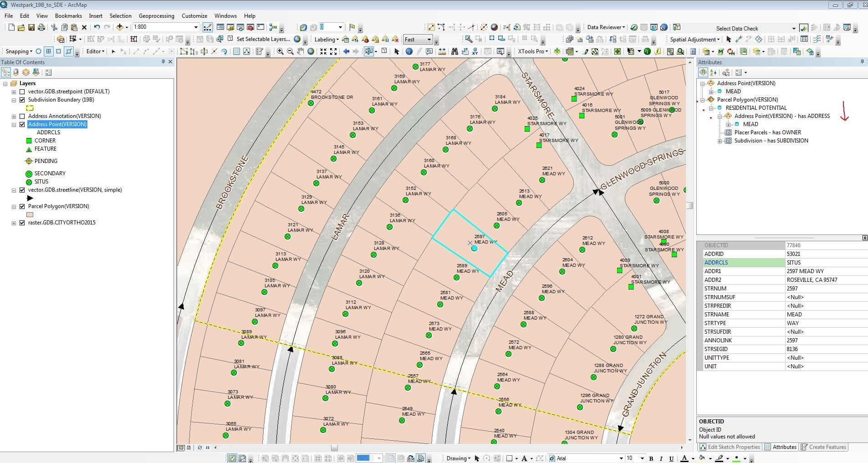Open the XTools Pro dropdown

pos(533,51)
